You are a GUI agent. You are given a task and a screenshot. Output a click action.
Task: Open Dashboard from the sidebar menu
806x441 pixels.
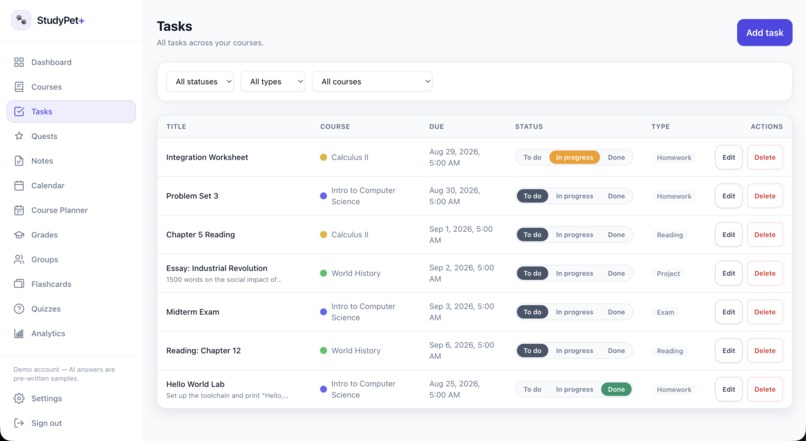point(71,62)
